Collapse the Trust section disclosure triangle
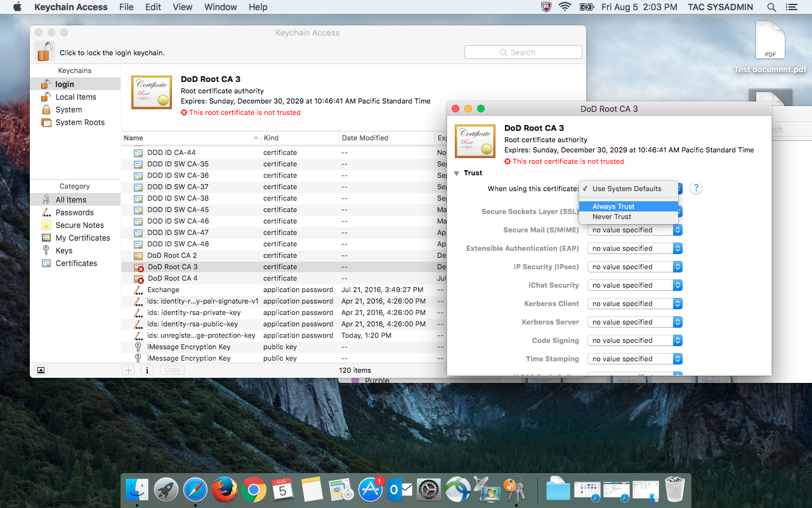The width and height of the screenshot is (812, 508). [x=457, y=173]
